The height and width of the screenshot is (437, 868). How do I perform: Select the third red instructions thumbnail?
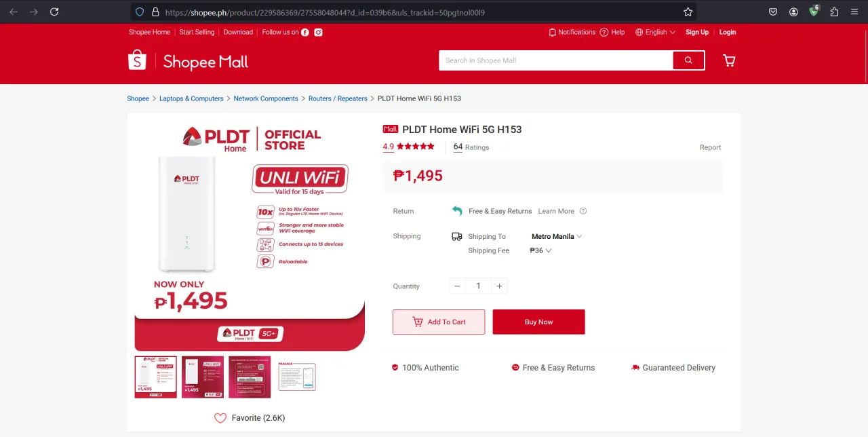[250, 377]
